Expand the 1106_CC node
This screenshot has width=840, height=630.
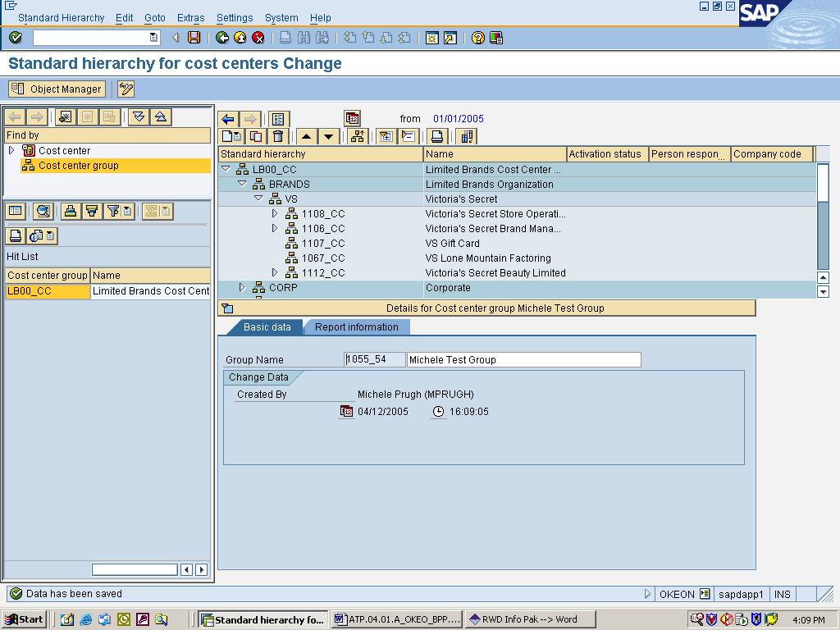(x=275, y=228)
